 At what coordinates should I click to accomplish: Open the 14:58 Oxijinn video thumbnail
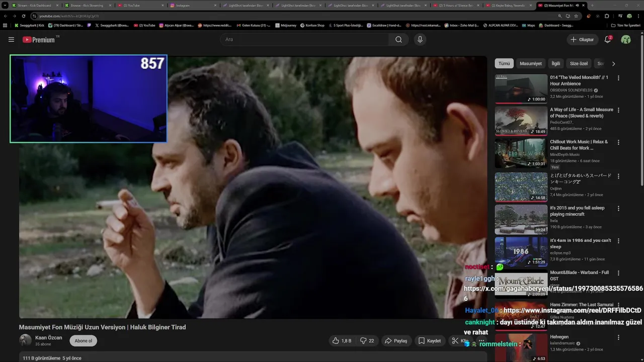pos(521,187)
